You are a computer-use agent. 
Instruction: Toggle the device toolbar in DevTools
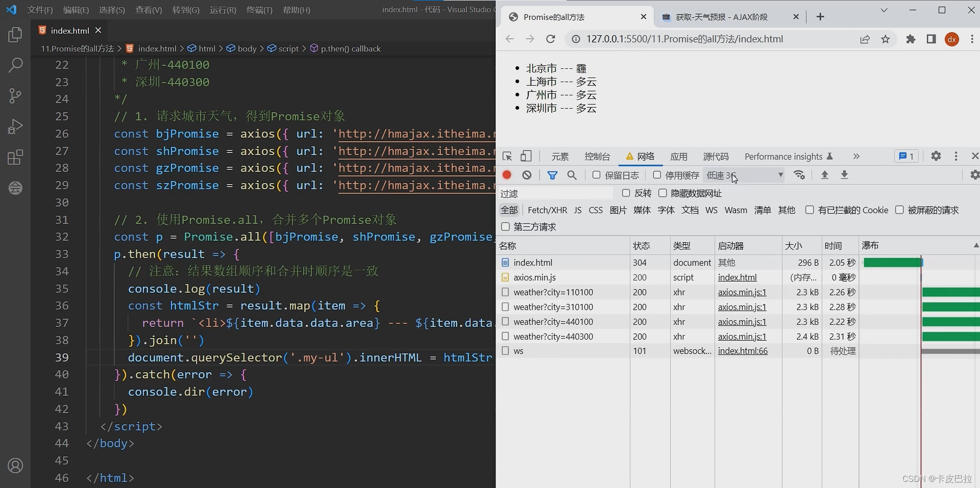coord(526,157)
